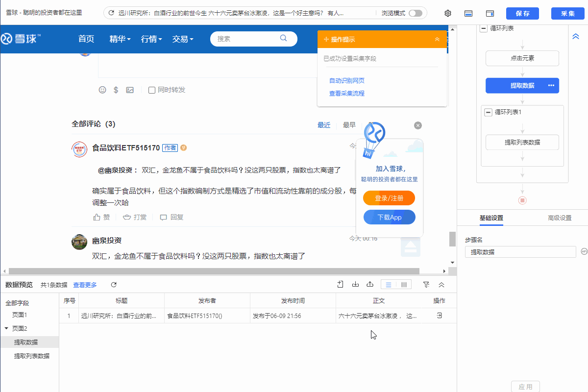
Task: Click the search magnifier icon
Action: [284, 38]
